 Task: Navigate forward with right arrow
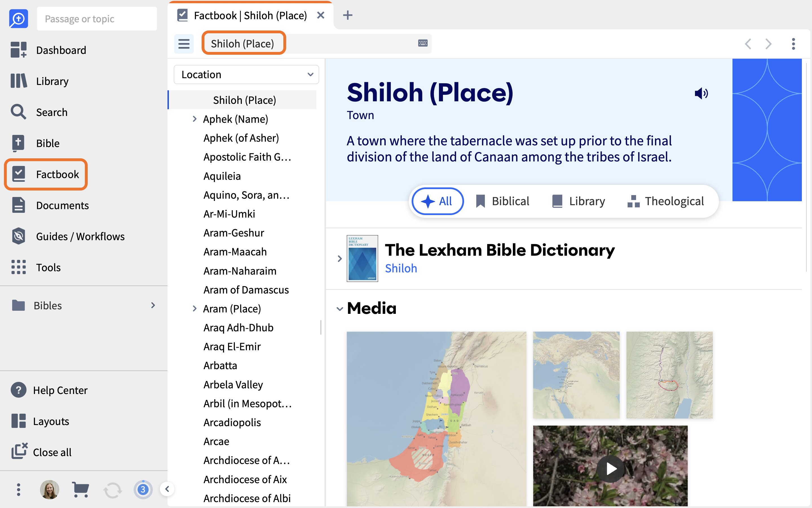(x=768, y=44)
